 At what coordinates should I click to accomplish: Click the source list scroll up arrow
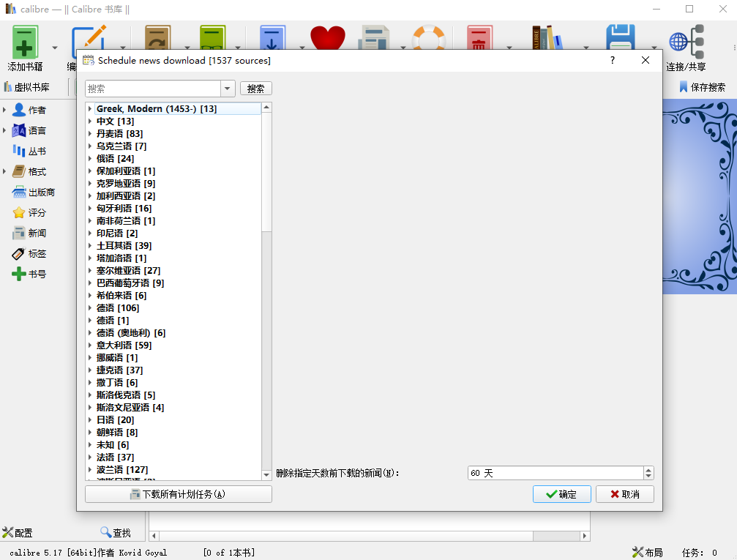(266, 108)
